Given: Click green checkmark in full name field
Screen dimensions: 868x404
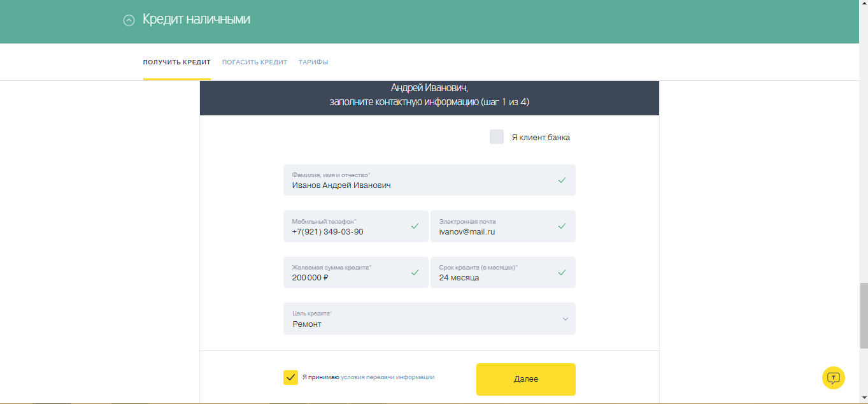Looking at the screenshot, I should (562, 180).
